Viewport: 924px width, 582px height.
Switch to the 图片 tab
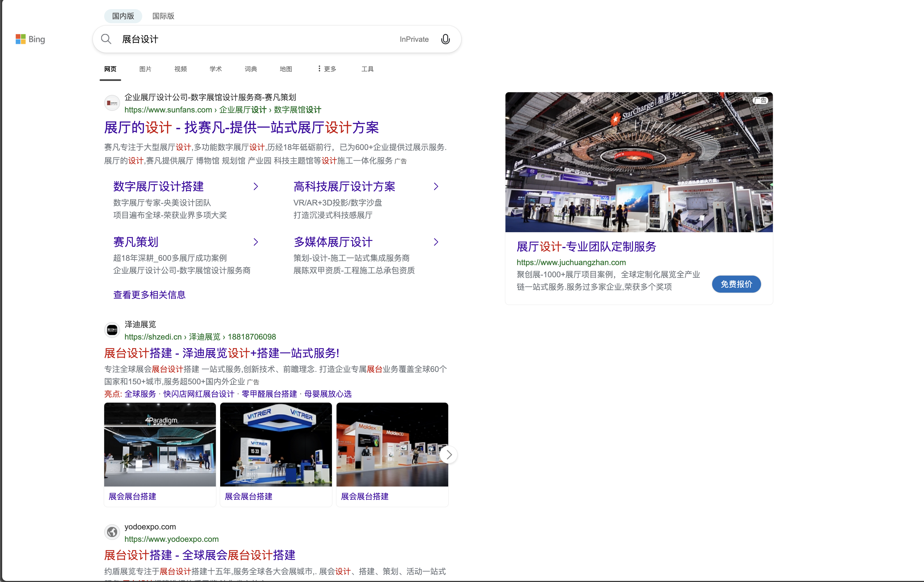pos(145,69)
